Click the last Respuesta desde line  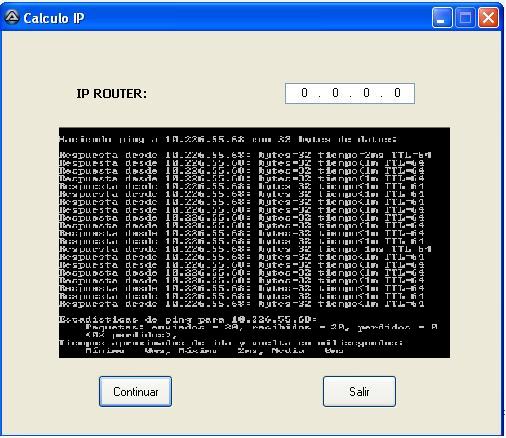tap(242, 304)
